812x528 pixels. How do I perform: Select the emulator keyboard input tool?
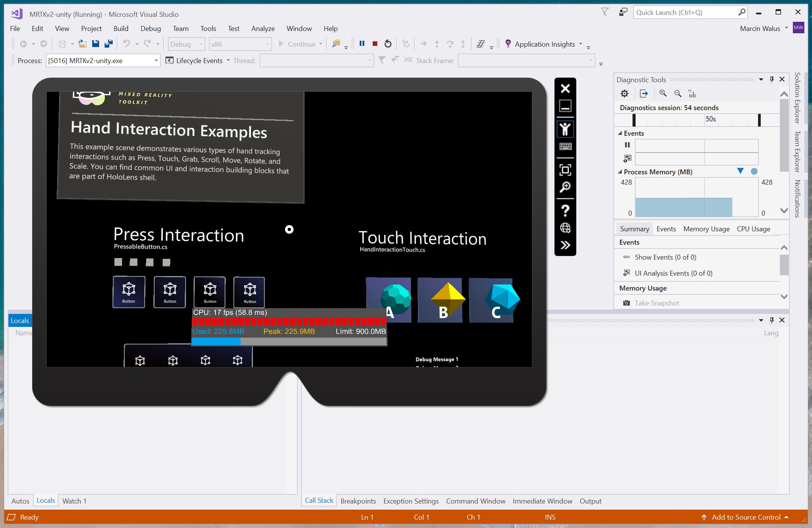(x=565, y=147)
